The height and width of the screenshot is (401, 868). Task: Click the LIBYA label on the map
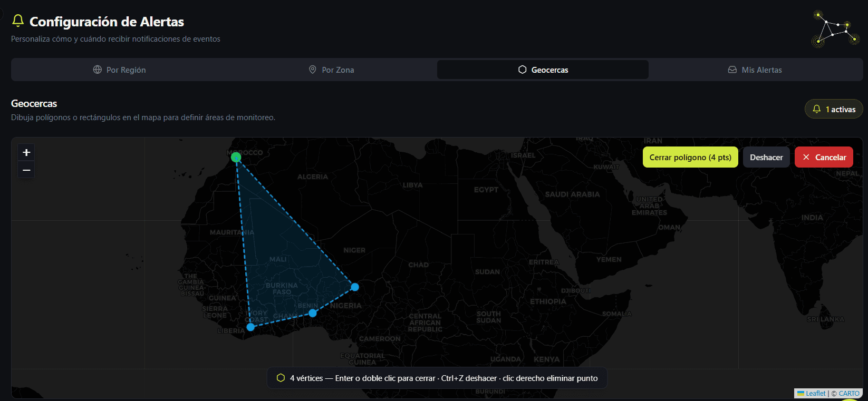tap(413, 185)
